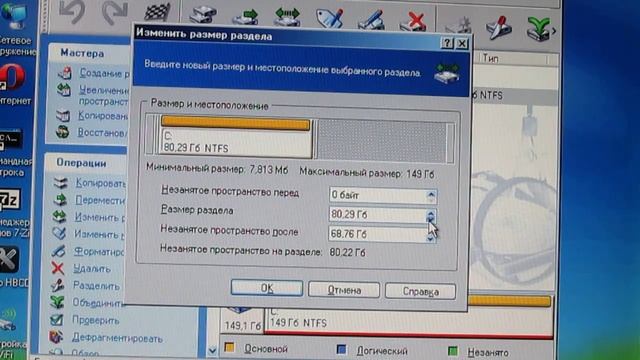The height and width of the screenshot is (360, 640).
Task: Select the C: 149 Гб NTFS partition in disk map
Action: (x=409, y=317)
